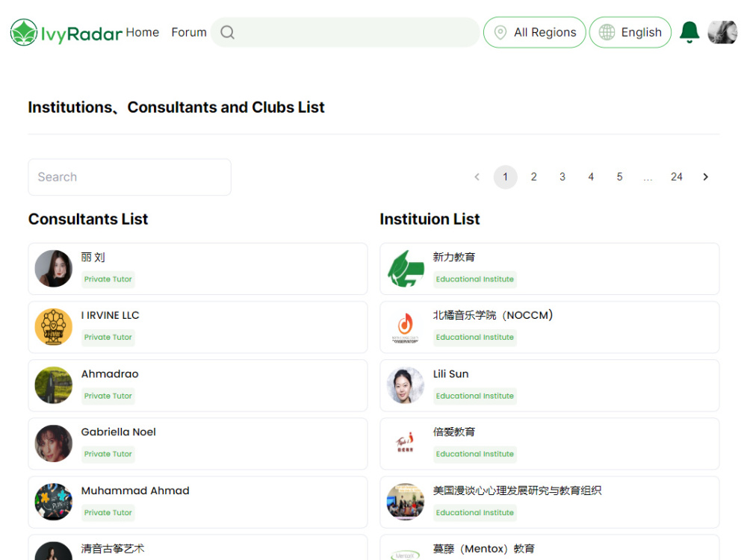Image resolution: width=747 pixels, height=560 pixels.
Task: Select page 2 in pagination
Action: (x=534, y=177)
